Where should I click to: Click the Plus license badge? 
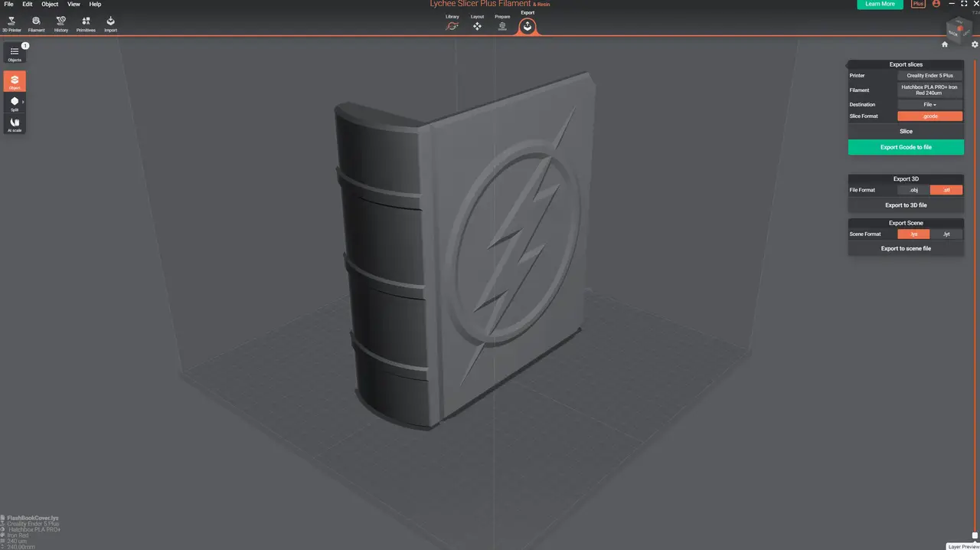[x=918, y=4]
